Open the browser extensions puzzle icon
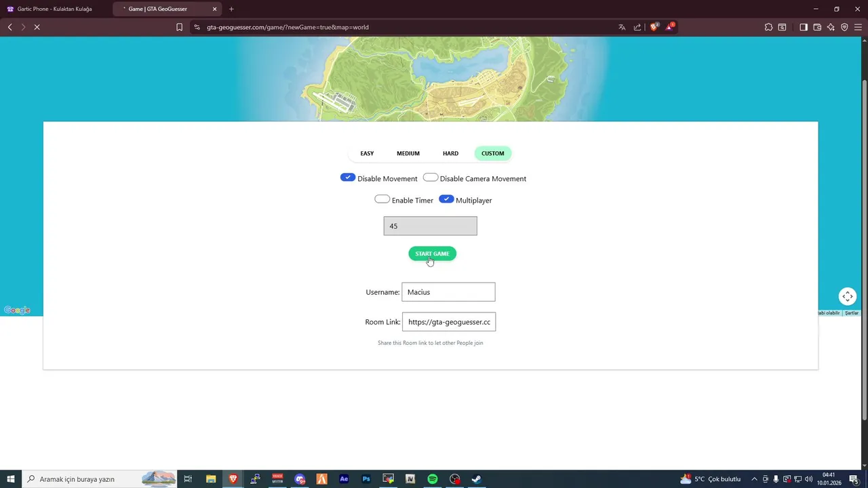 (x=768, y=27)
